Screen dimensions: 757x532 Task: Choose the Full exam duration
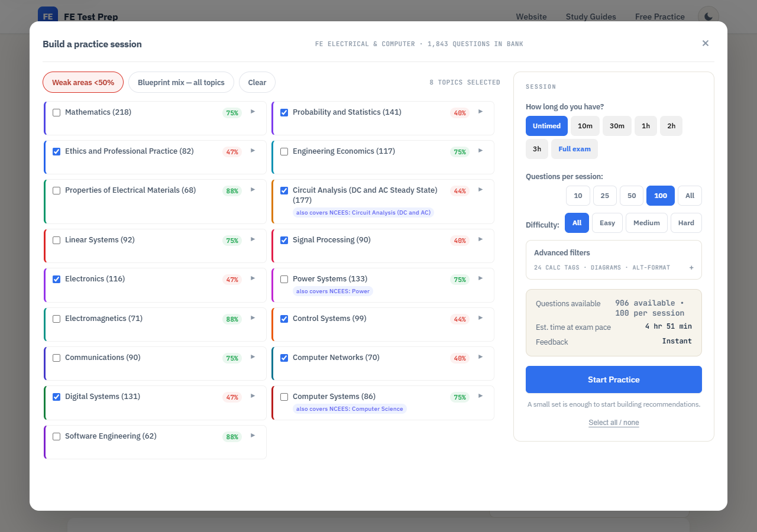pyautogui.click(x=574, y=149)
